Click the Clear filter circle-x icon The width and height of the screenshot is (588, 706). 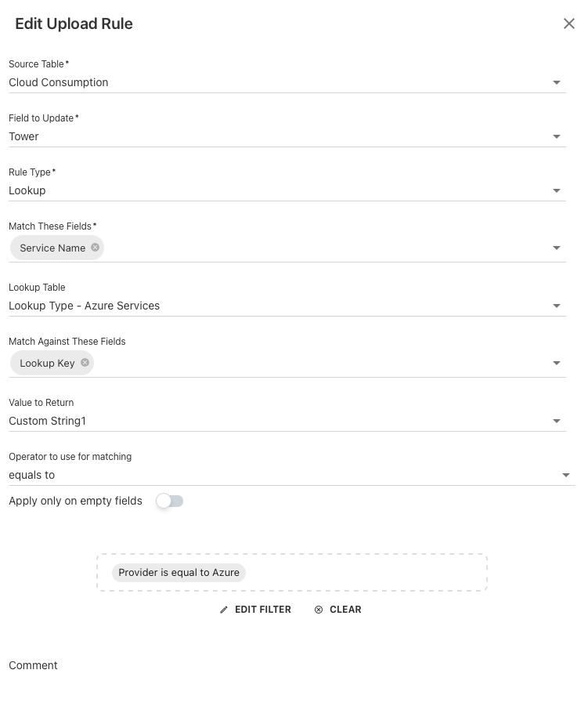[x=319, y=610]
